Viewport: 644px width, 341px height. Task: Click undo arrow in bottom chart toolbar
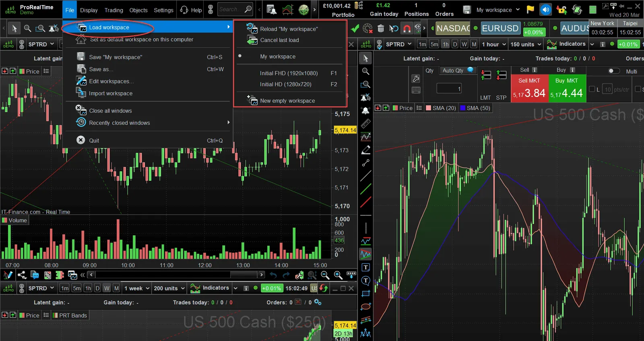pyautogui.click(x=273, y=275)
